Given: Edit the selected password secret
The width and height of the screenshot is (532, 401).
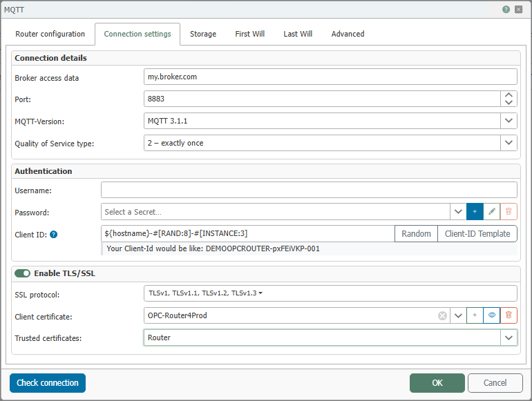Looking at the screenshot, I should click(x=492, y=211).
